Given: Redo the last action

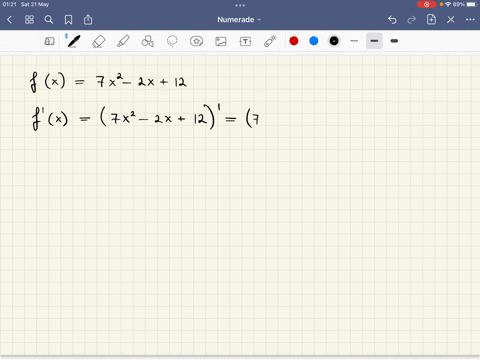Looking at the screenshot, I should click(x=412, y=20).
